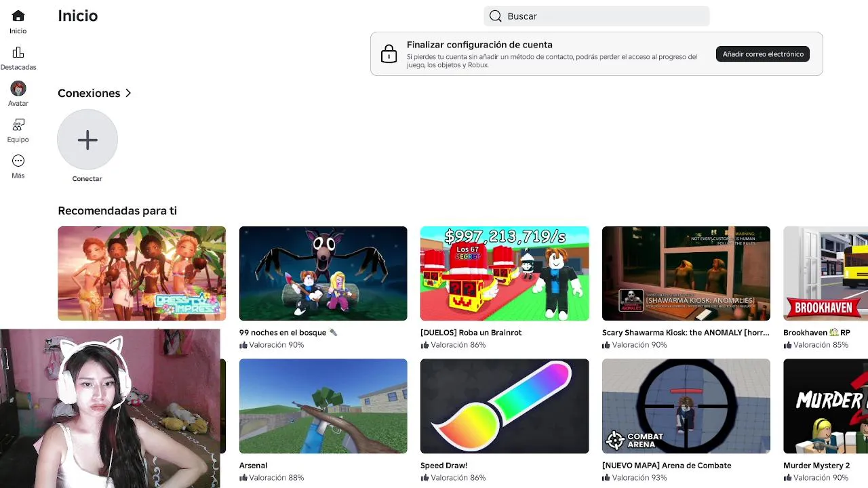The image size is (868, 488).
Task: Click '[NUEVO MAPA] Arena de Combate' title
Action: point(667,466)
